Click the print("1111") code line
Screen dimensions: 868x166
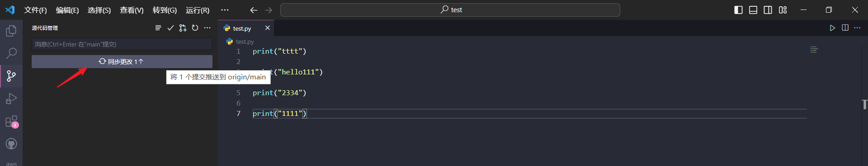coord(279,114)
